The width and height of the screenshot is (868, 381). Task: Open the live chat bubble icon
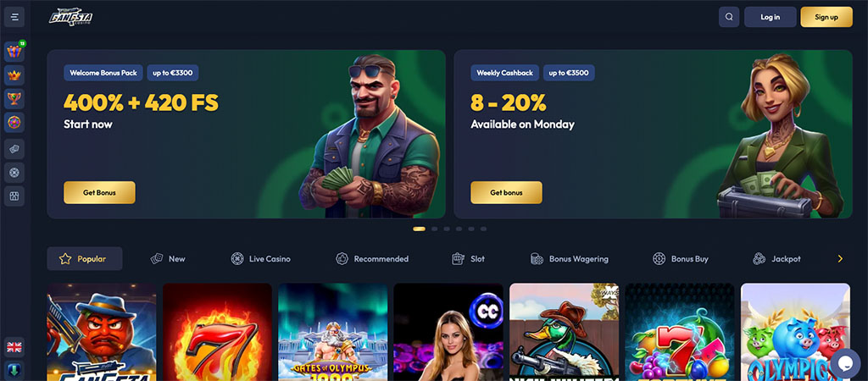pos(845,363)
